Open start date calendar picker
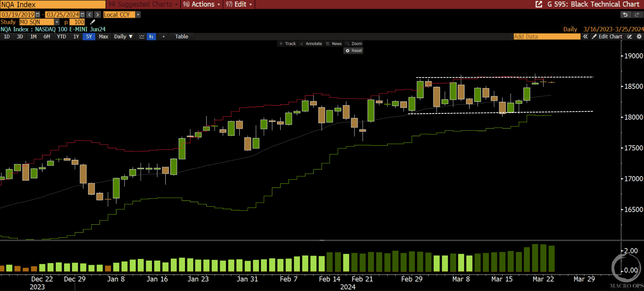Image resolution: width=644 pixels, height=291 pixels. [38, 14]
